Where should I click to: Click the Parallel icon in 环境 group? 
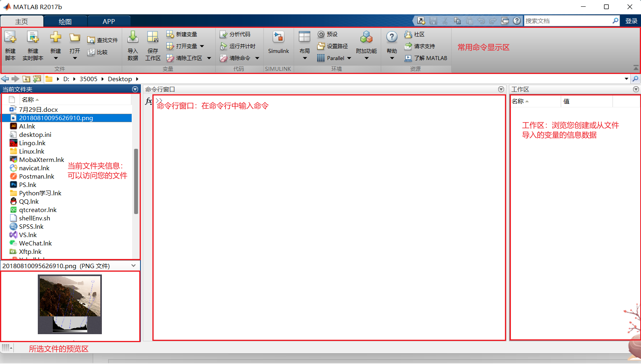321,58
